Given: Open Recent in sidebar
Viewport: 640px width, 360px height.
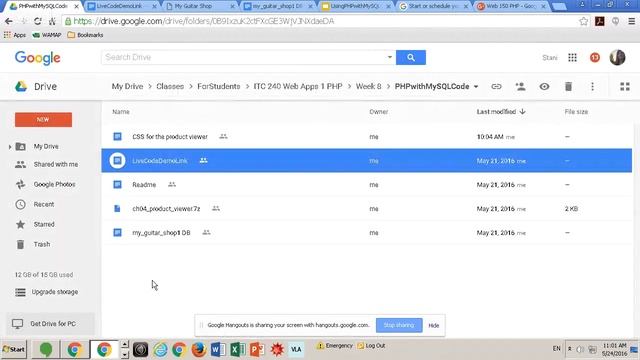Looking at the screenshot, I should [x=44, y=204].
